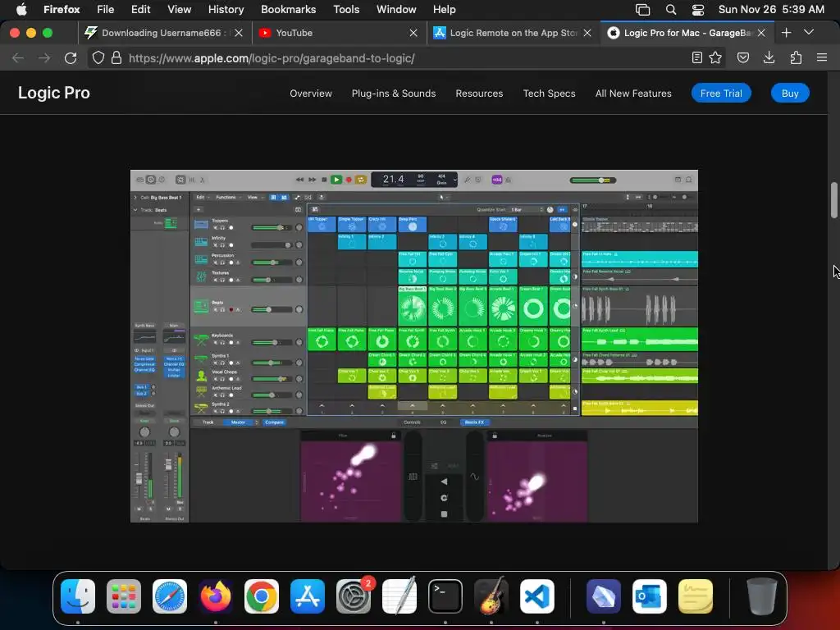Viewport: 840px width, 630px height.
Task: Click the page's vertical scrollbar thumb
Action: point(834,200)
